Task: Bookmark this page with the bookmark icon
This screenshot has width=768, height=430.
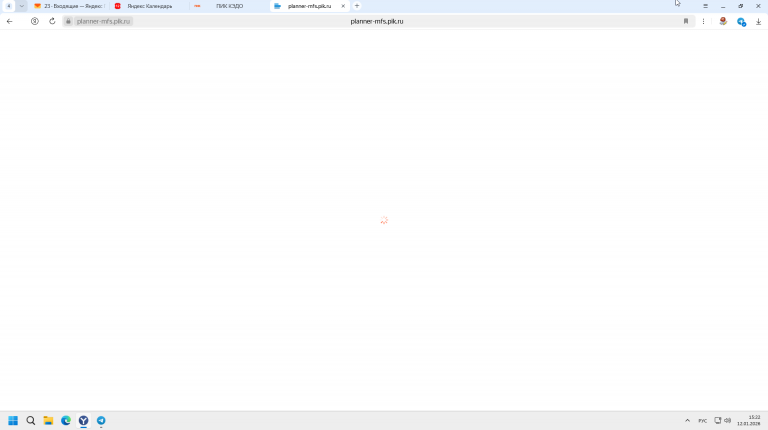Action: click(x=686, y=22)
